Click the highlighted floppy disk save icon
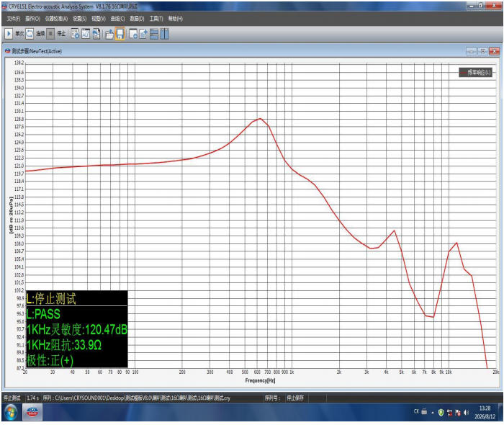Viewport: 504px width, 425px height. (x=120, y=34)
